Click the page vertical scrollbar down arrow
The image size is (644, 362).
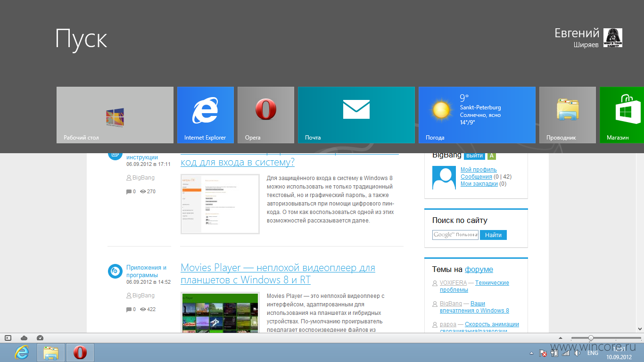click(x=640, y=329)
